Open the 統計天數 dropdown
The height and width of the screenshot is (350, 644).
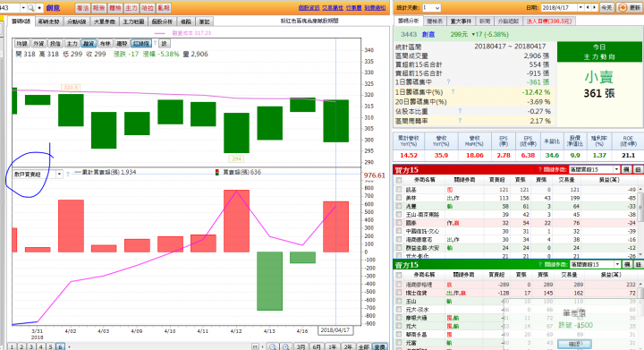(431, 8)
